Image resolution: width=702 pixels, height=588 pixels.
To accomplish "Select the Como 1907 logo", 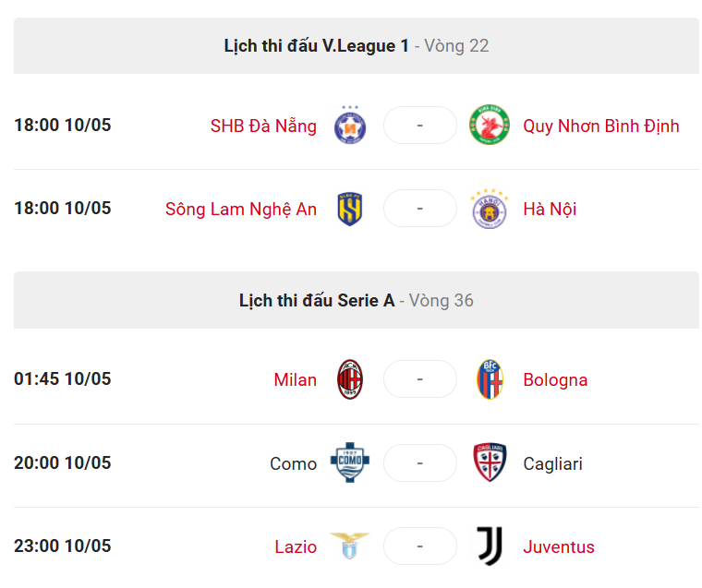I will [350, 462].
